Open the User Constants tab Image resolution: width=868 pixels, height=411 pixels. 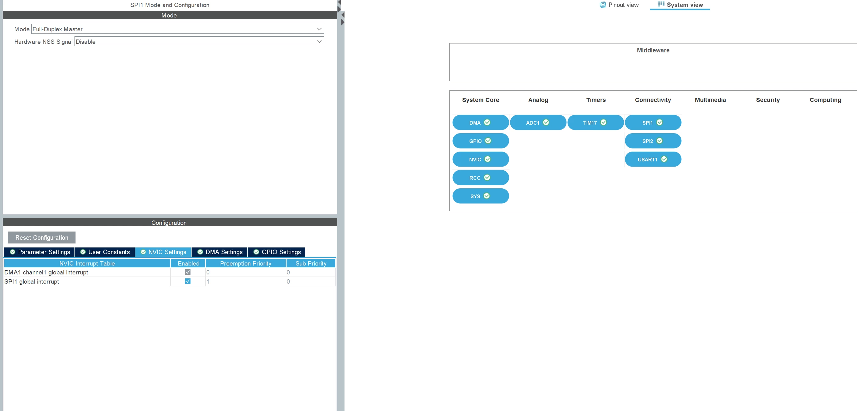pos(105,252)
